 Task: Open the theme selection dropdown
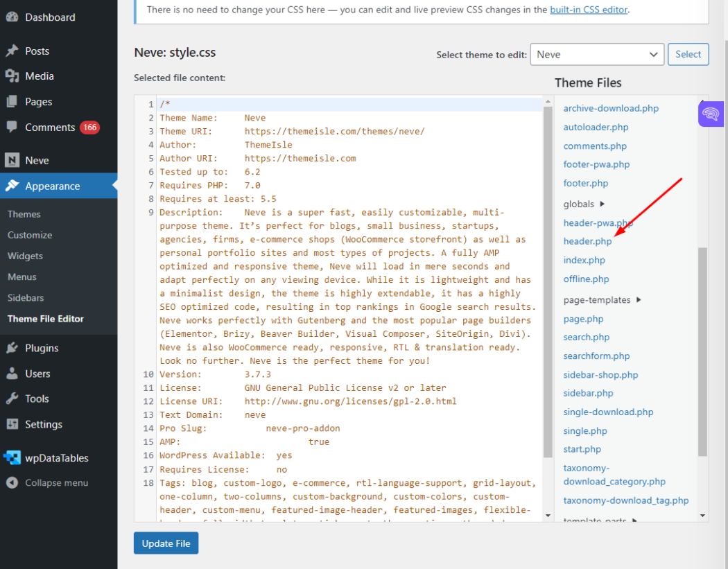pos(596,54)
